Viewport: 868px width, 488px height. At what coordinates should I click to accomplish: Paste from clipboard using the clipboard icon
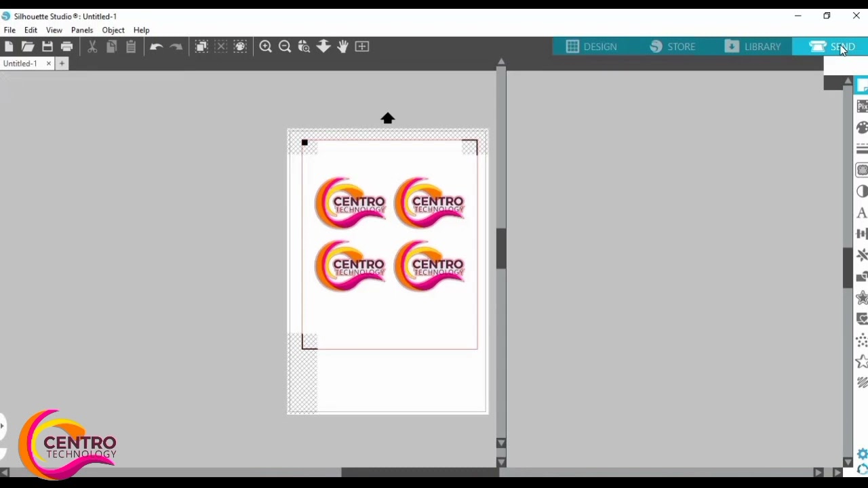[x=131, y=47]
